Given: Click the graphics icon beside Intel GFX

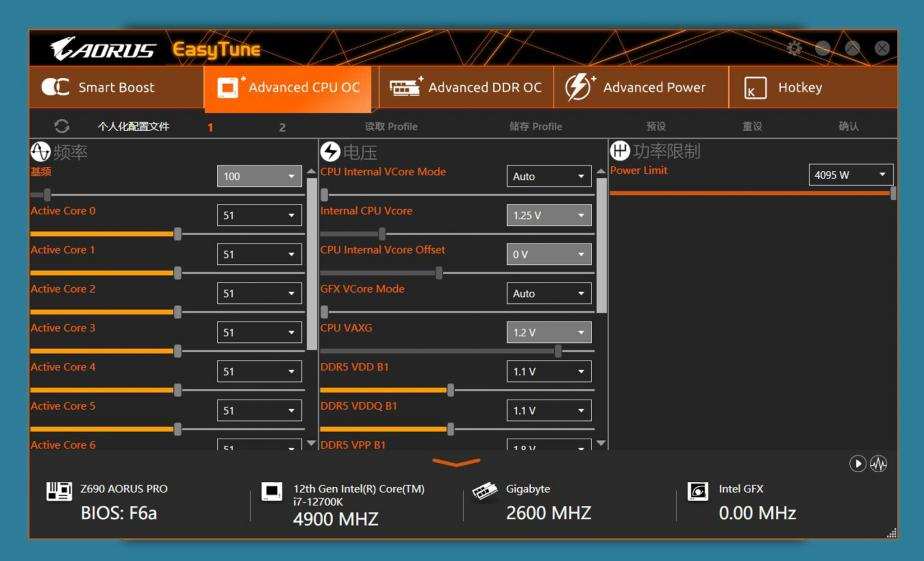Looking at the screenshot, I should coord(698,491).
